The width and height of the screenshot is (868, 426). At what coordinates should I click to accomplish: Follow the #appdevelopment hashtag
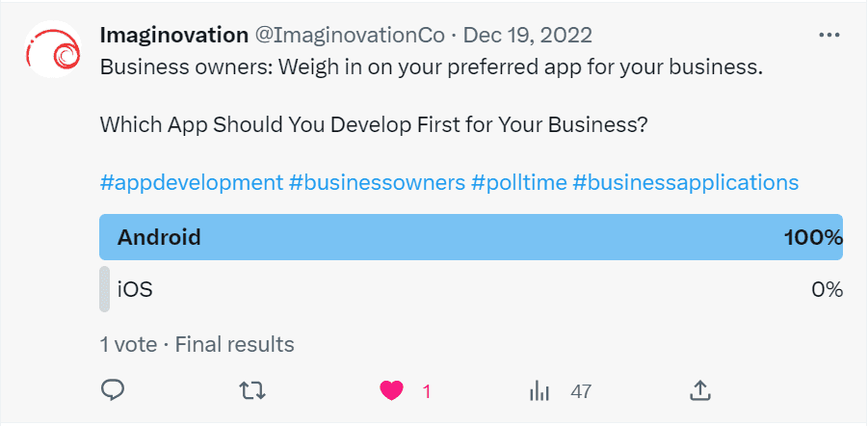pyautogui.click(x=192, y=182)
